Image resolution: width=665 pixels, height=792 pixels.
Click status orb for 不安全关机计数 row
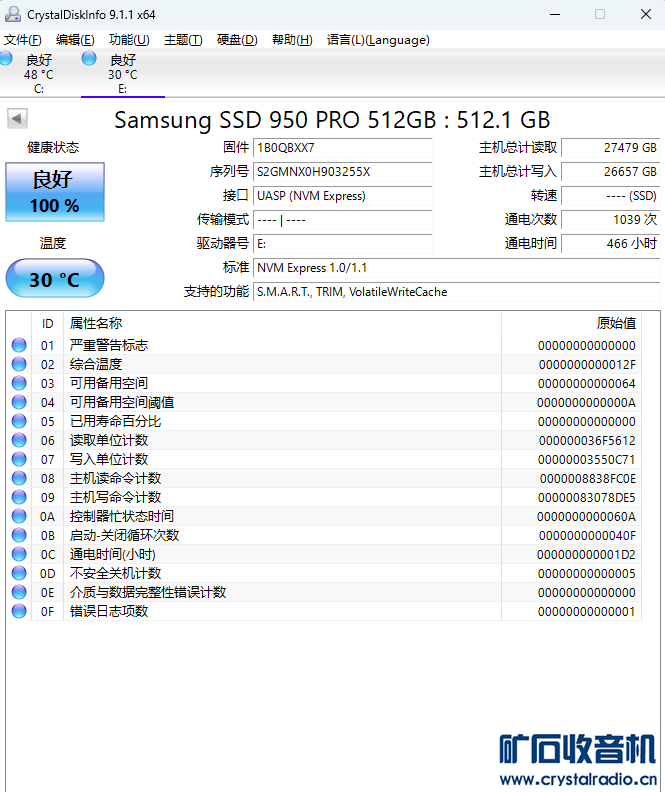[x=19, y=573]
